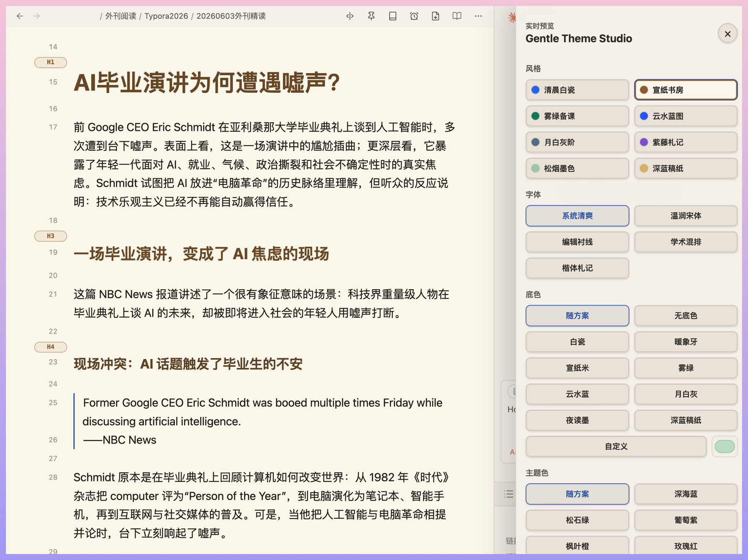Viewport: 748px width, 560px height.
Task: Click the H1 heading level badge
Action: coord(51,62)
